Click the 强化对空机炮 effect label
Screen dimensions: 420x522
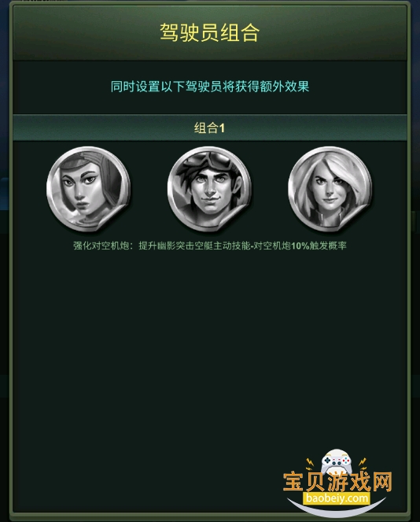click(x=101, y=246)
